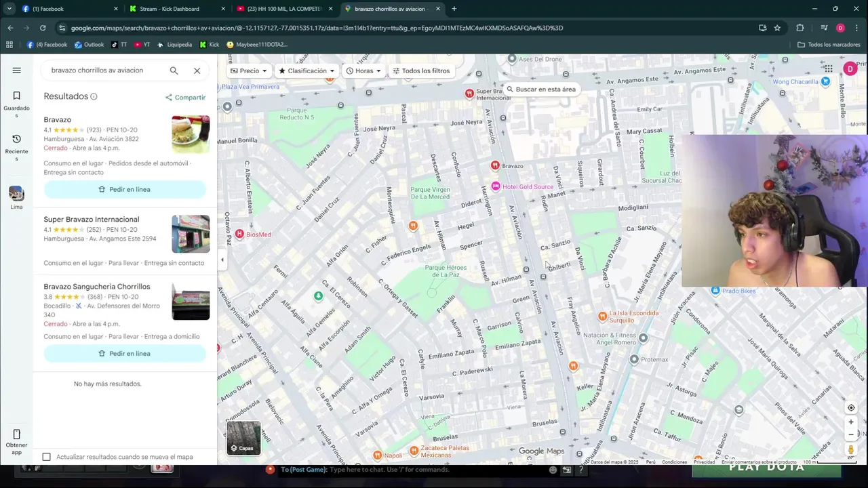The height and width of the screenshot is (488, 868).
Task: Click the Napoli restaurant pin
Action: (x=378, y=455)
